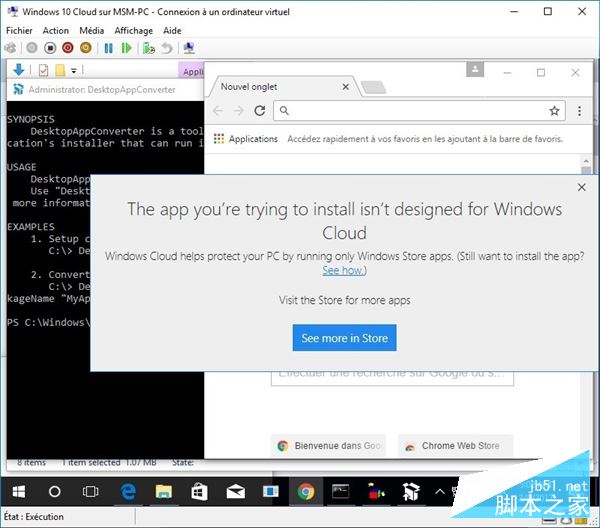Click the Revert undo arrow icon
The width and height of the screenshot is (600, 528).
point(166,47)
